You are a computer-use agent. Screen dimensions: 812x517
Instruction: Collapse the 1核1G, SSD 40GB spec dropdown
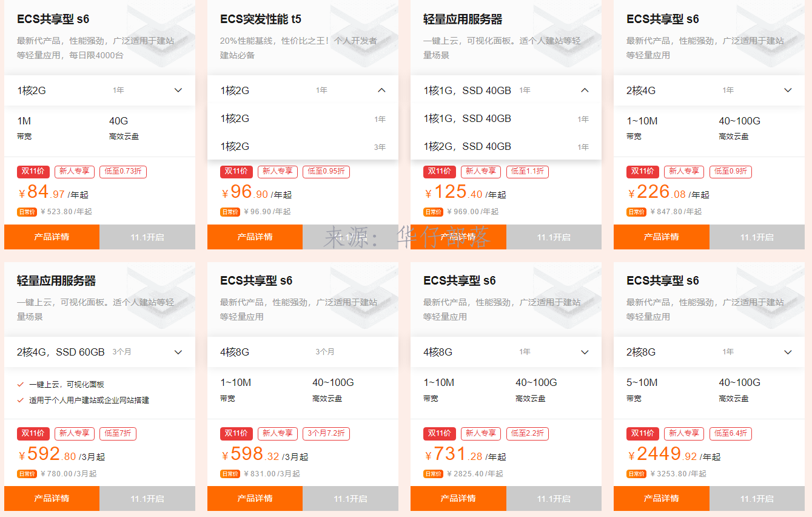click(x=506, y=90)
